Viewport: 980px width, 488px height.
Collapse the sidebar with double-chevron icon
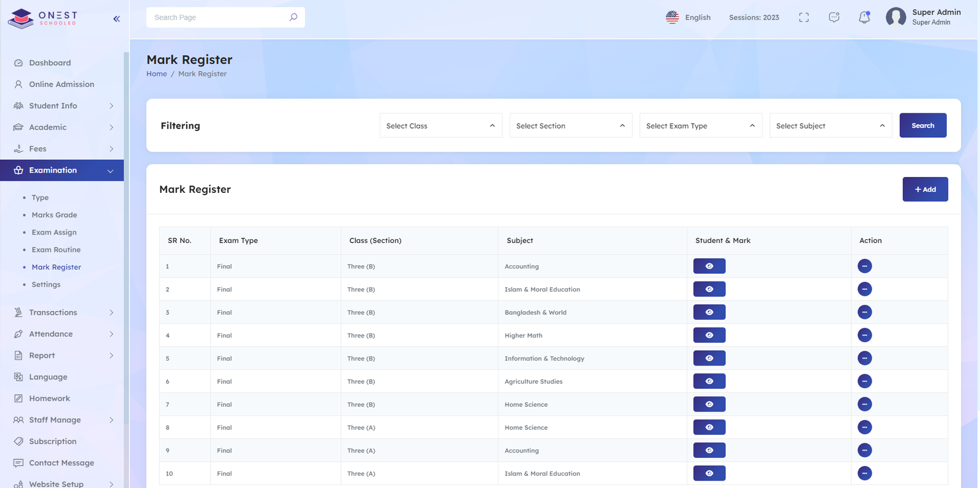pyautogui.click(x=116, y=19)
